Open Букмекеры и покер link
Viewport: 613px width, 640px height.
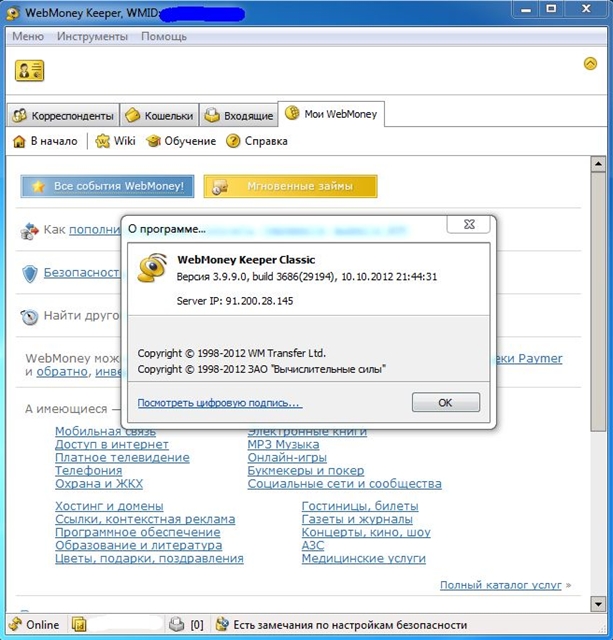point(306,471)
